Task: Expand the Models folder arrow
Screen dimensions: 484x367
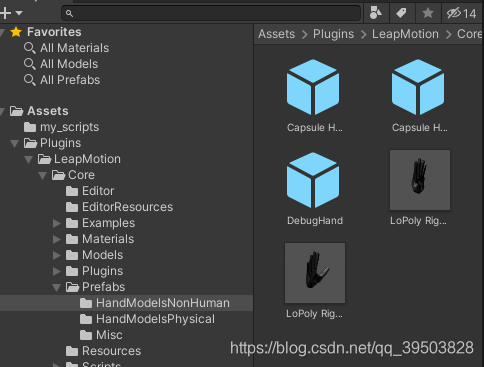Action: coord(57,255)
